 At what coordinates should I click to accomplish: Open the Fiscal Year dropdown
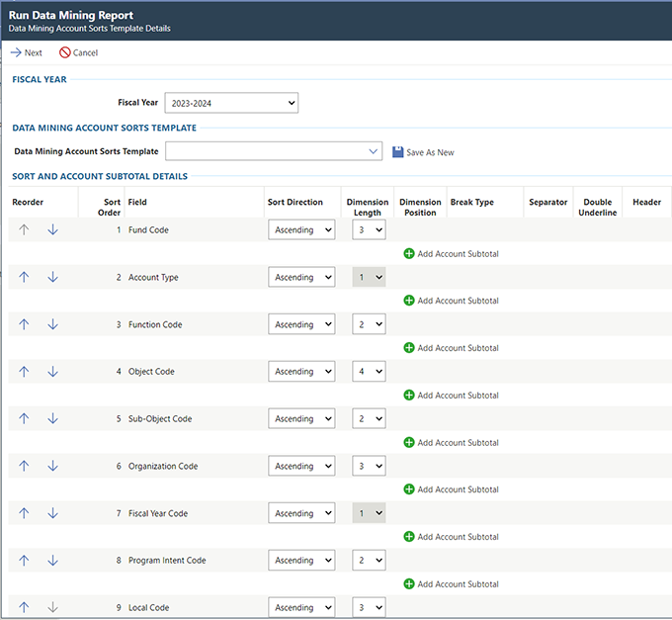click(231, 103)
